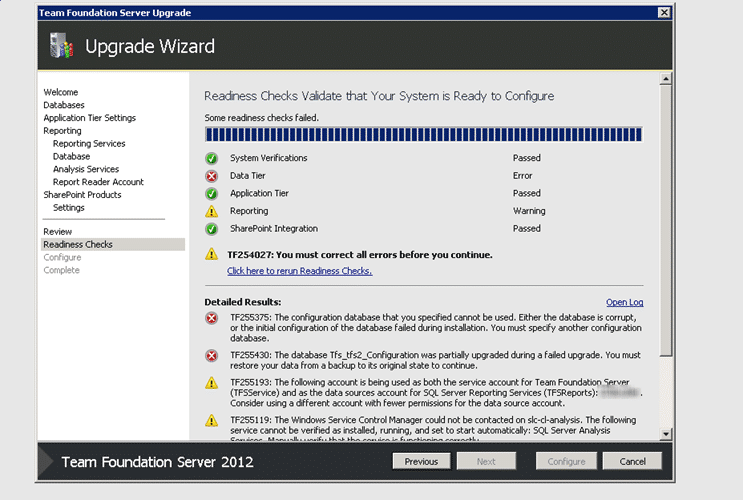This screenshot has width=743, height=500.
Task: Open Reporting Services sub-step
Action: (89, 143)
